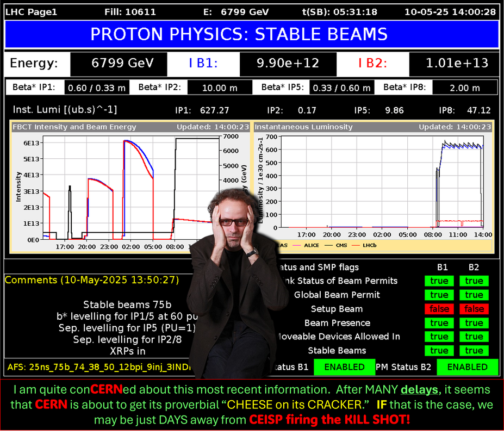This screenshot has width=504, height=435.
Task: Click the ALICE legend entry
Action: tap(306, 245)
